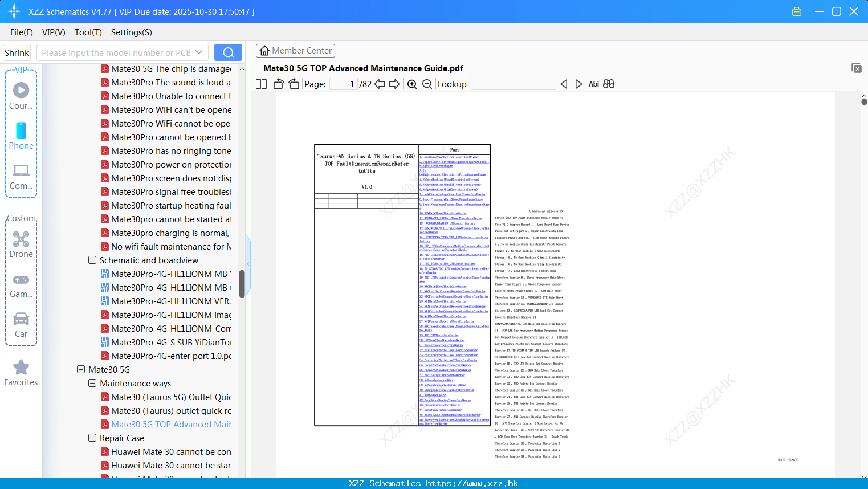Viewport: 868px width, 489px height.
Task: Click the blue search button
Action: (x=228, y=52)
